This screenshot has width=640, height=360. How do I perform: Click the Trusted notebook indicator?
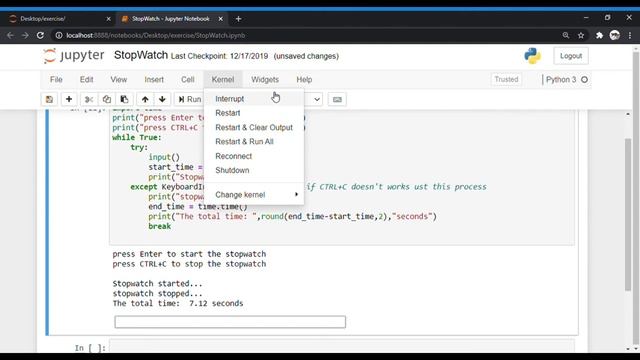pyautogui.click(x=506, y=80)
